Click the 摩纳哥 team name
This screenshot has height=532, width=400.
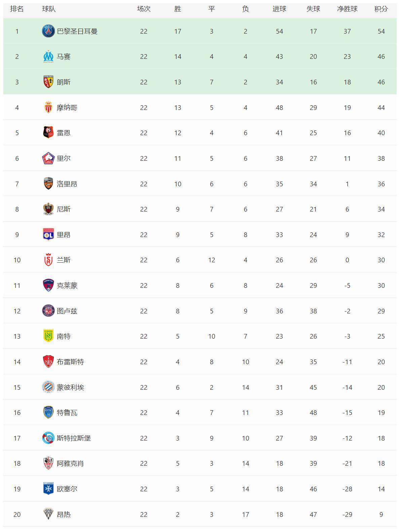pyautogui.click(x=67, y=108)
